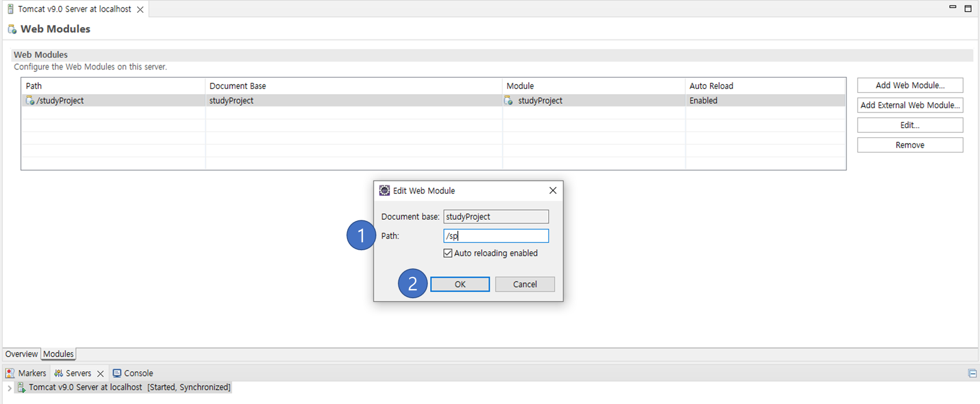Expand the Tomcat v9.0 Server tree node
The image size is (980, 404).
click(9, 388)
